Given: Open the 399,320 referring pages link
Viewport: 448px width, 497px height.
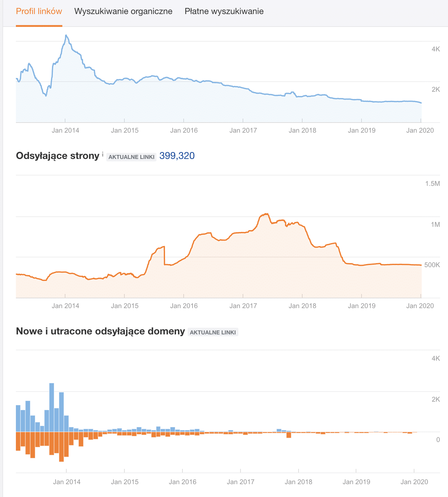Looking at the screenshot, I should point(177,156).
